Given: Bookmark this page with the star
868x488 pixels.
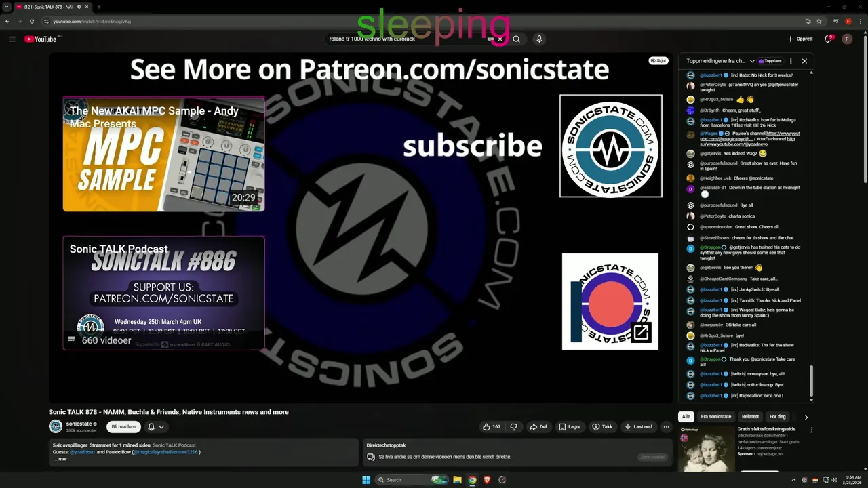Looking at the screenshot, I should pyautogui.click(x=818, y=21).
